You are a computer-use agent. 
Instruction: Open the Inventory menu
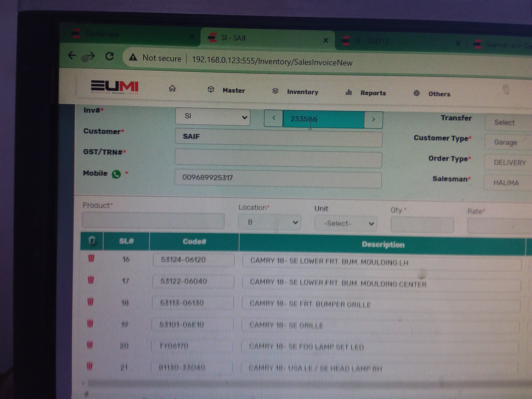click(x=295, y=91)
